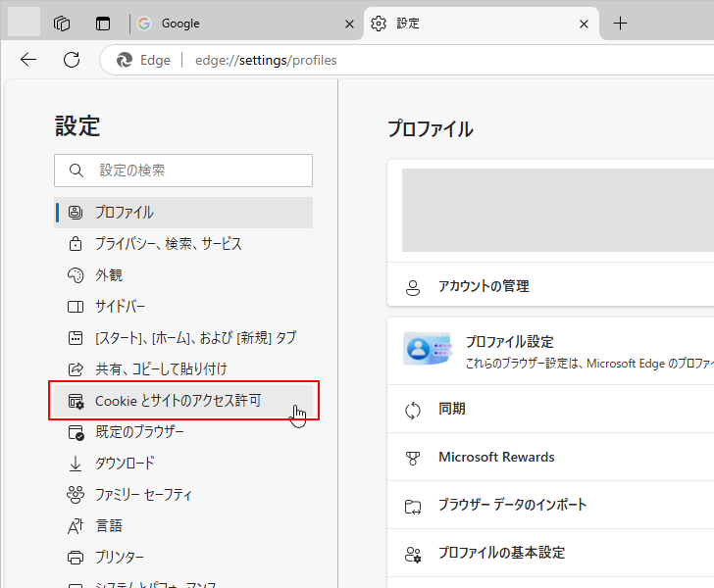Screen dimensions: 714x588
Task: Switch to the 設定 tab
Action: [481, 24]
